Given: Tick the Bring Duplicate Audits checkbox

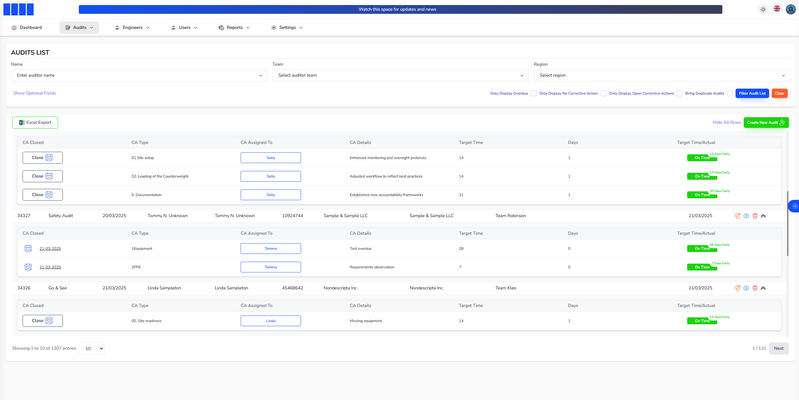Looking at the screenshot, I should click(x=730, y=93).
